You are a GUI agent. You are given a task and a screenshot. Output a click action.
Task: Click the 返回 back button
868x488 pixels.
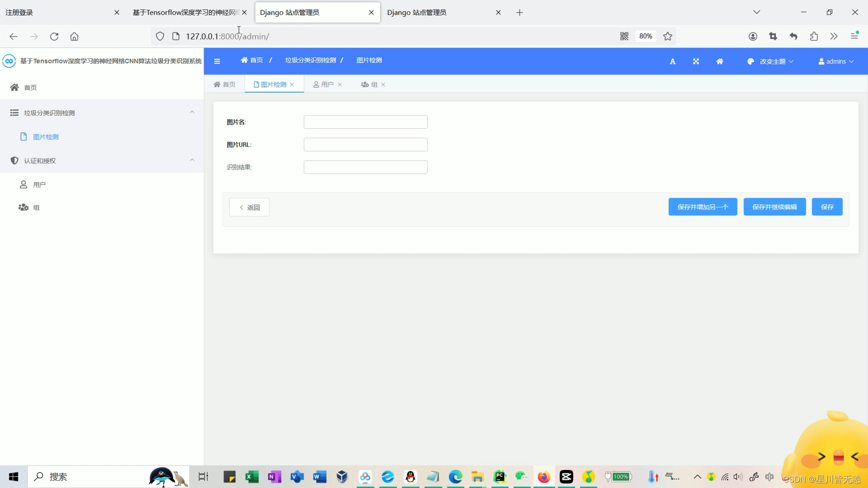[x=249, y=207]
